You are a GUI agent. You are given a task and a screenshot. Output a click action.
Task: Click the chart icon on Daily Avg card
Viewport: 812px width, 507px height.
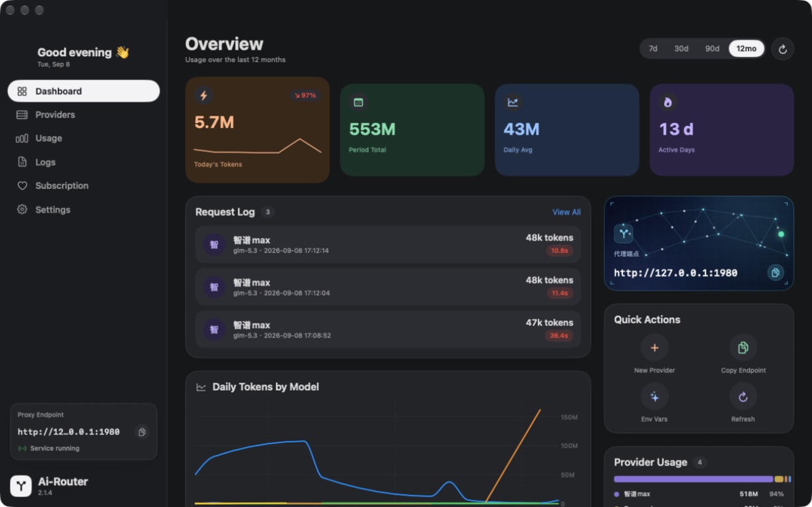[x=513, y=102]
